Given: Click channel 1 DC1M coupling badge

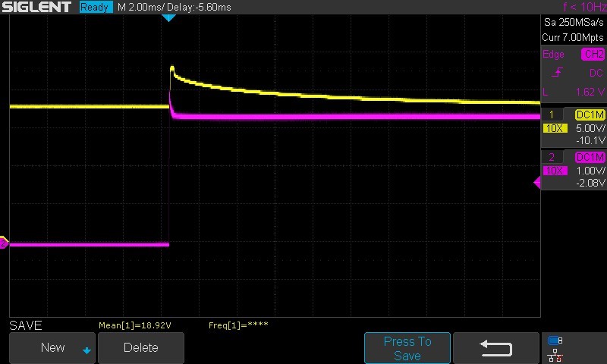Looking at the screenshot, I should (590, 115).
